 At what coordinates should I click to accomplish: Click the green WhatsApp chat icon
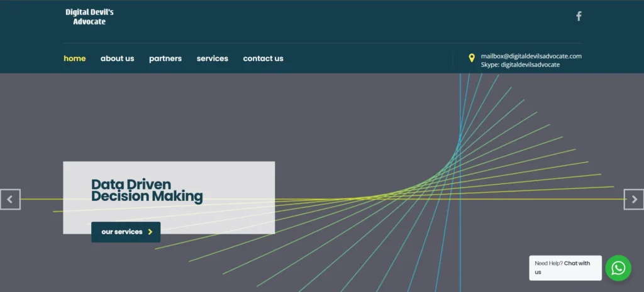click(618, 268)
